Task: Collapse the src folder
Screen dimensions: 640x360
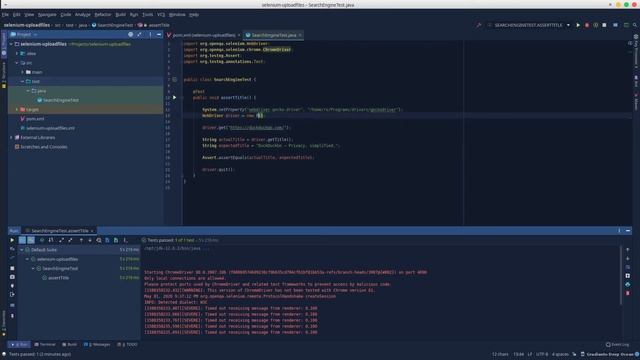Action: pos(17,63)
